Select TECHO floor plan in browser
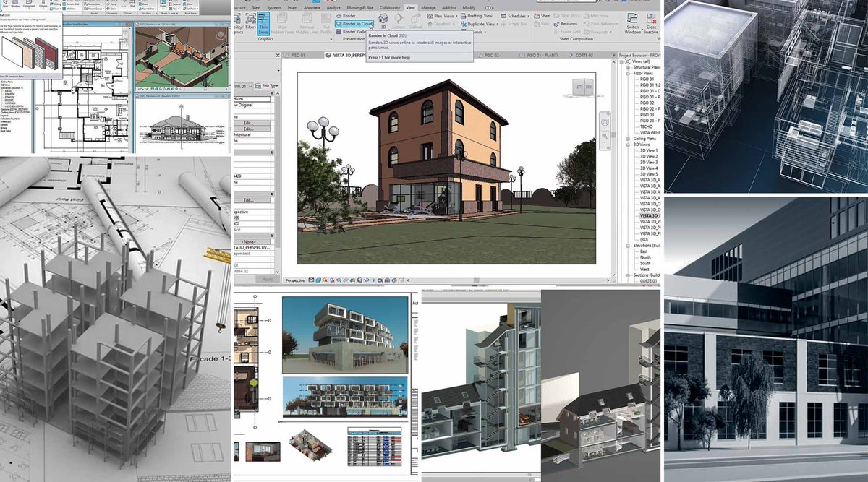The image size is (868, 482). click(647, 126)
